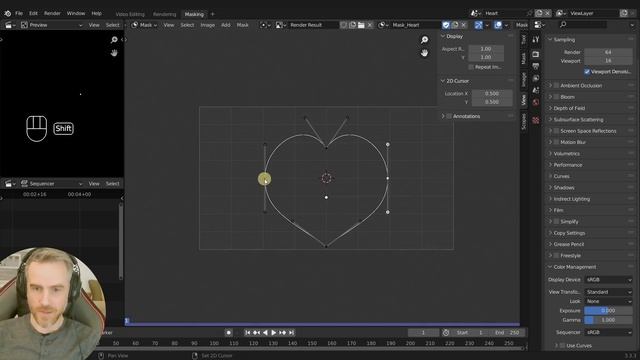This screenshot has height=360, width=640.
Task: Open the Texture properties tab icon
Action: pos(536,120)
